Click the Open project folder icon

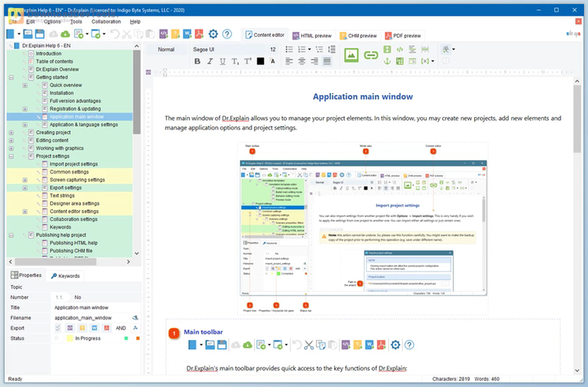click(27, 35)
